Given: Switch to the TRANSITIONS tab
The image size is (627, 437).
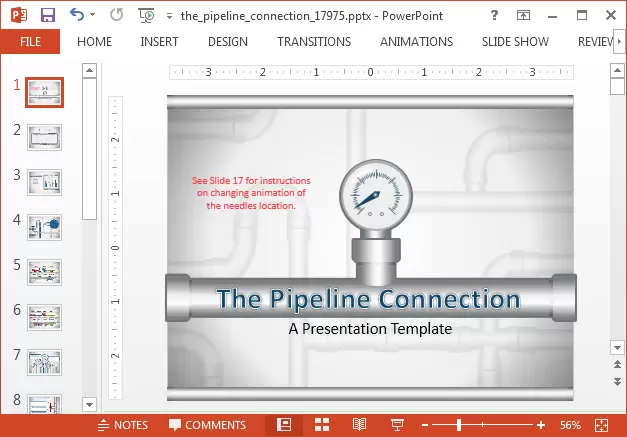Looking at the screenshot, I should point(314,42).
